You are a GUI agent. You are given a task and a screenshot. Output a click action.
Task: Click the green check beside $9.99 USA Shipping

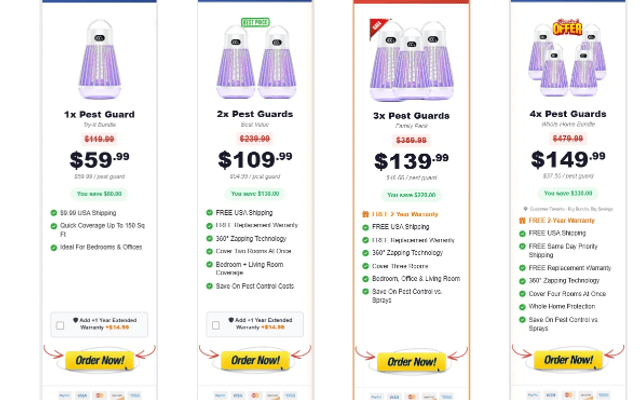[53, 213]
